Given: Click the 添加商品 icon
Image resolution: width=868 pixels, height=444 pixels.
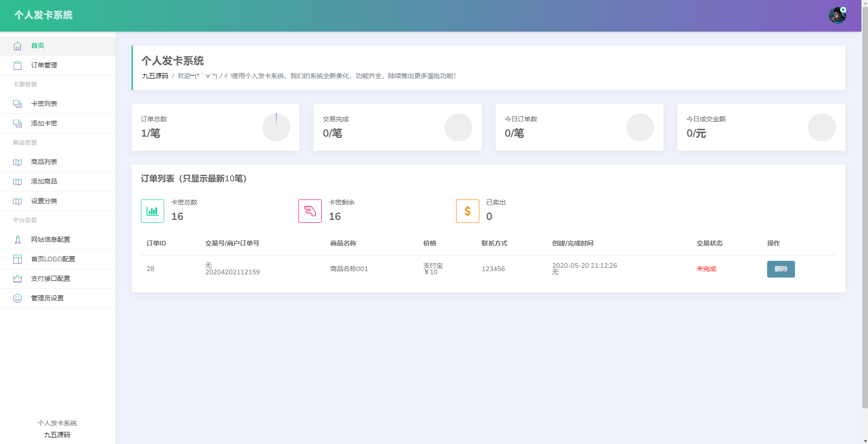Looking at the screenshot, I should click(x=17, y=181).
